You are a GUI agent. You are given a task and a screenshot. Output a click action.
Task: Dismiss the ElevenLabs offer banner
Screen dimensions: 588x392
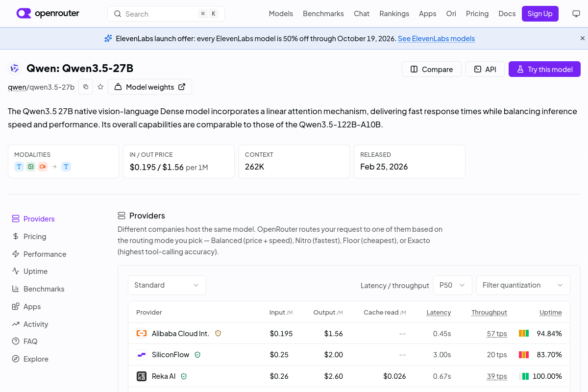[583, 38]
